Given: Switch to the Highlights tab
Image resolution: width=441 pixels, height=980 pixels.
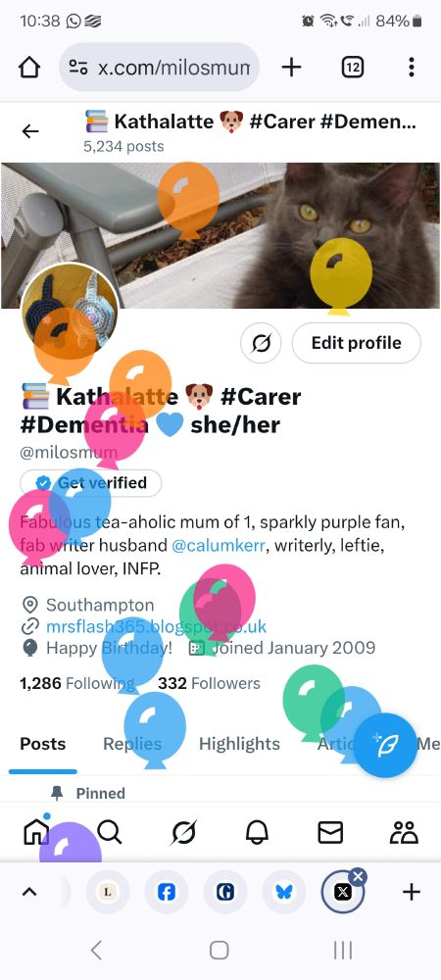Looking at the screenshot, I should [239, 744].
